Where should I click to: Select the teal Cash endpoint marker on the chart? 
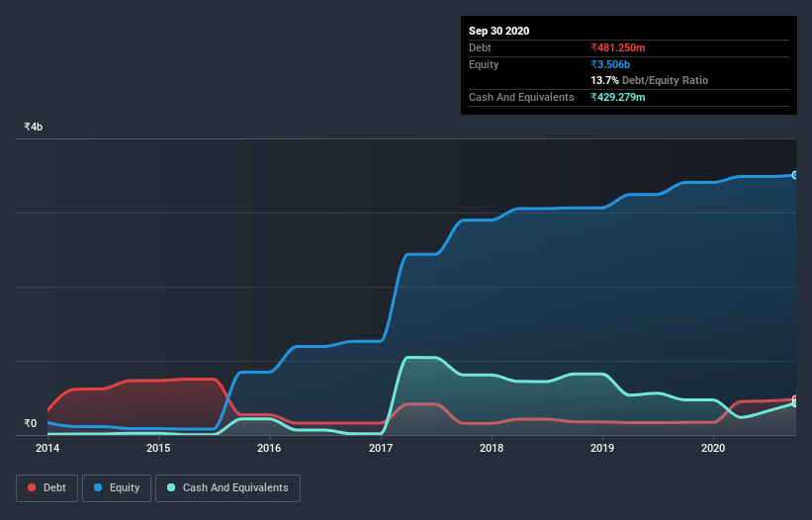(795, 403)
